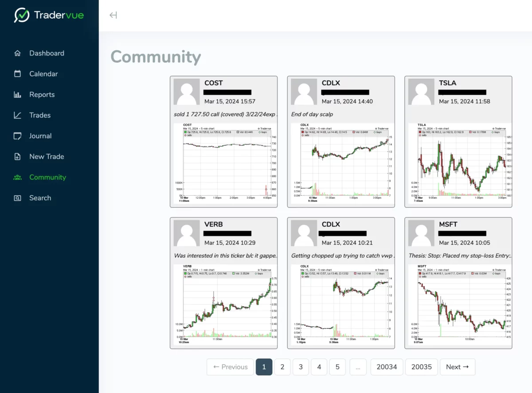Click the Tradervue logo icon
Screen dimensions: 532x393
point(22,16)
